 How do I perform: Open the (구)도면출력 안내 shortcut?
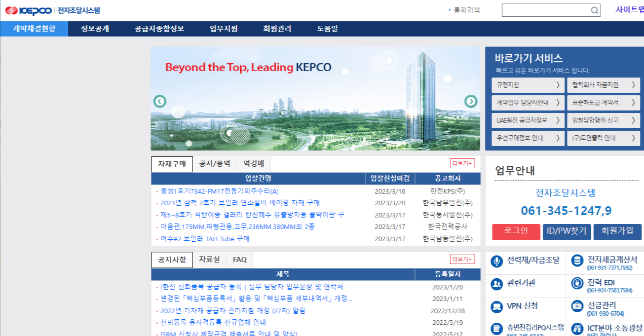(603, 138)
